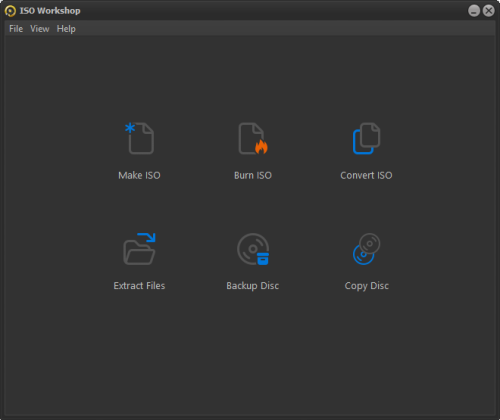Viewport: 500px width, 420px height.
Task: Start the Copy Disc icon
Action: (366, 249)
